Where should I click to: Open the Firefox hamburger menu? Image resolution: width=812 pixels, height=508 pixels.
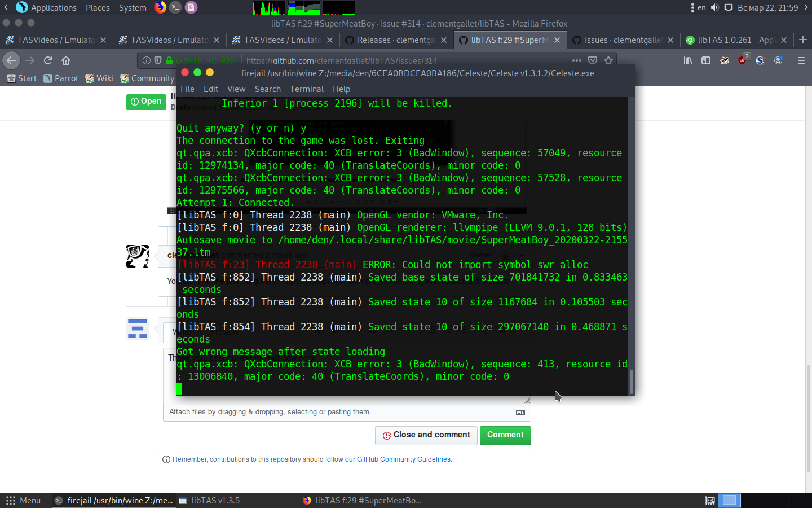click(x=801, y=60)
